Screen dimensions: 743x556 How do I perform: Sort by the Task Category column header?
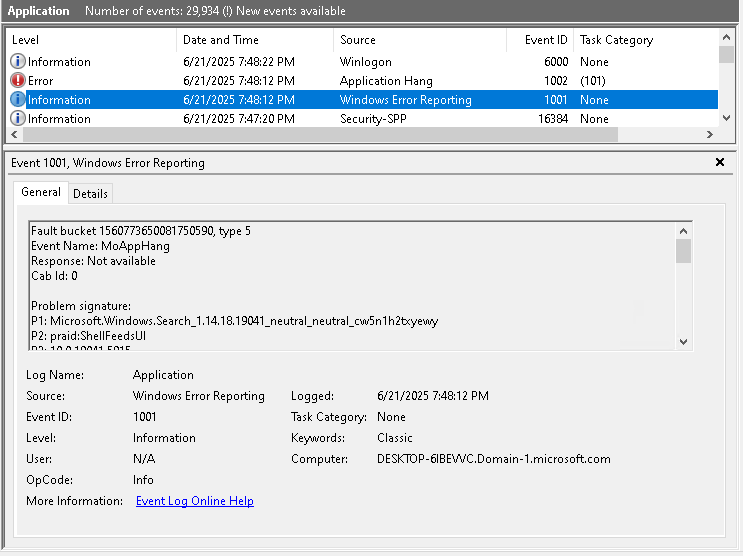(646, 40)
